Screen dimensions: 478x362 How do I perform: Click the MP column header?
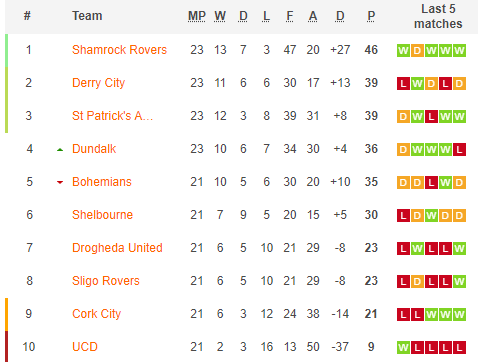(197, 16)
